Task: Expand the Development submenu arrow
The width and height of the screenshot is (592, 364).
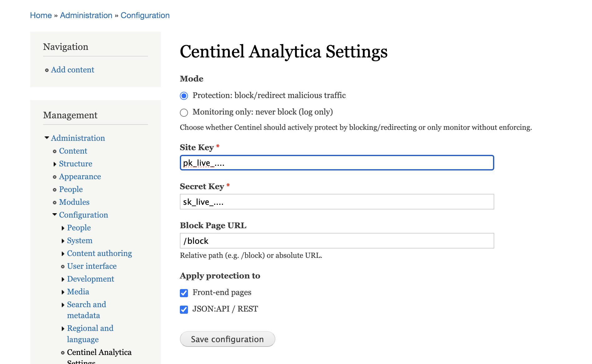Action: [x=63, y=279]
